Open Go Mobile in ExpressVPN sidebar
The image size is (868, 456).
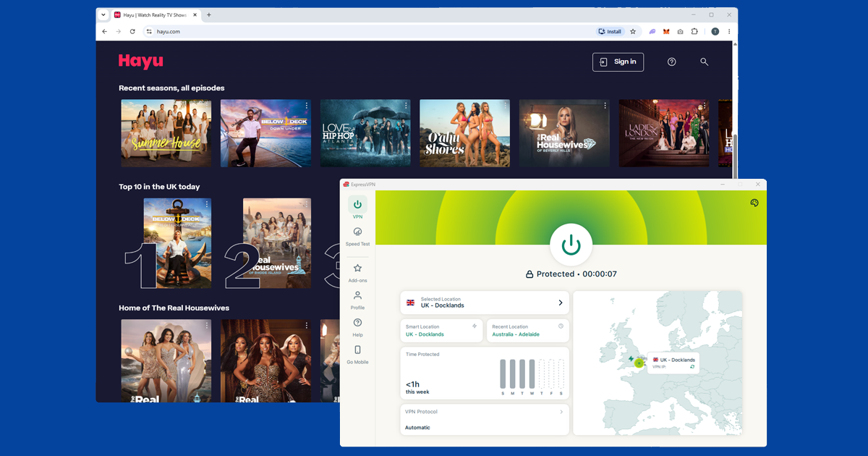pyautogui.click(x=357, y=354)
